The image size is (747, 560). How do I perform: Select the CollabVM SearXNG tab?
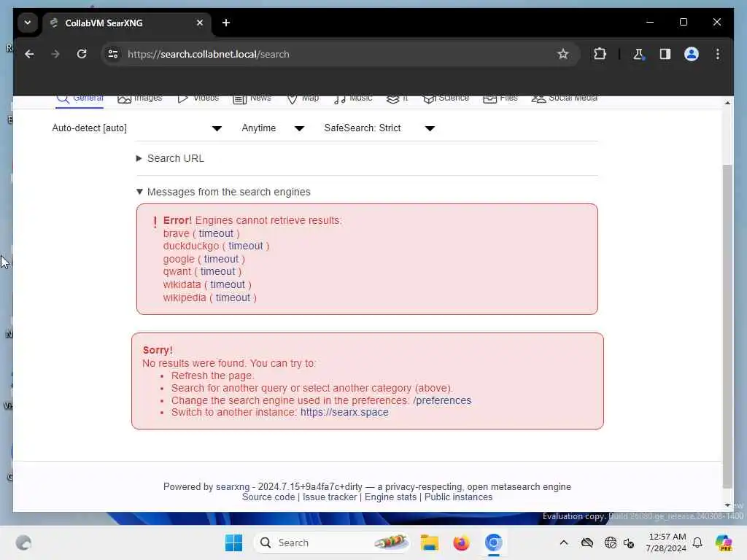(x=128, y=23)
